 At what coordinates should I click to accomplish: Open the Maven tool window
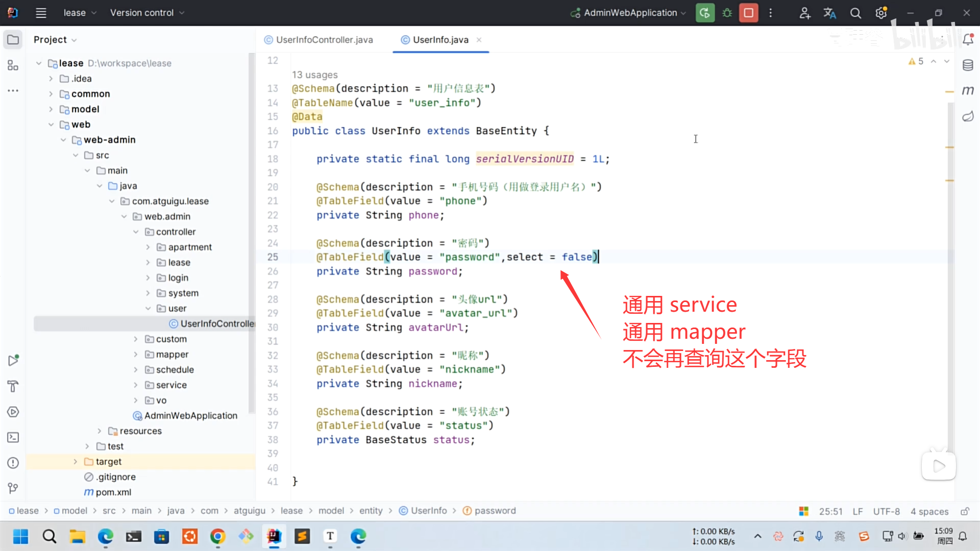(968, 91)
